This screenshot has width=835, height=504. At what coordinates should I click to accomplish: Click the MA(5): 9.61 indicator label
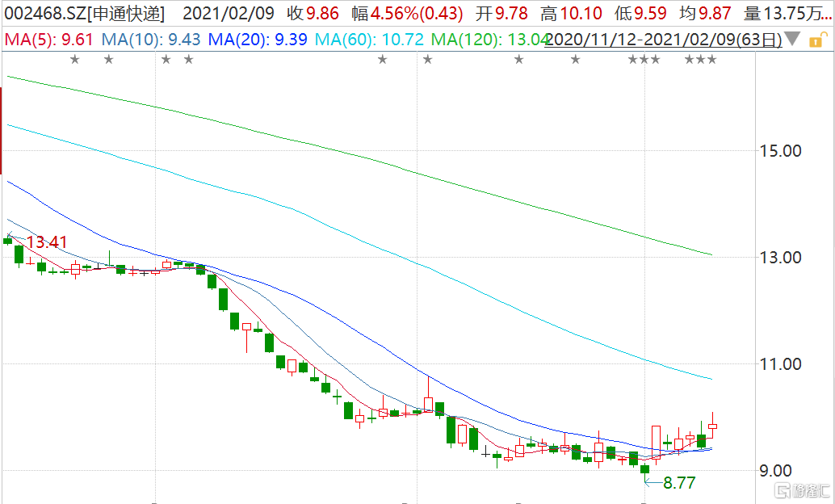pyautogui.click(x=48, y=40)
